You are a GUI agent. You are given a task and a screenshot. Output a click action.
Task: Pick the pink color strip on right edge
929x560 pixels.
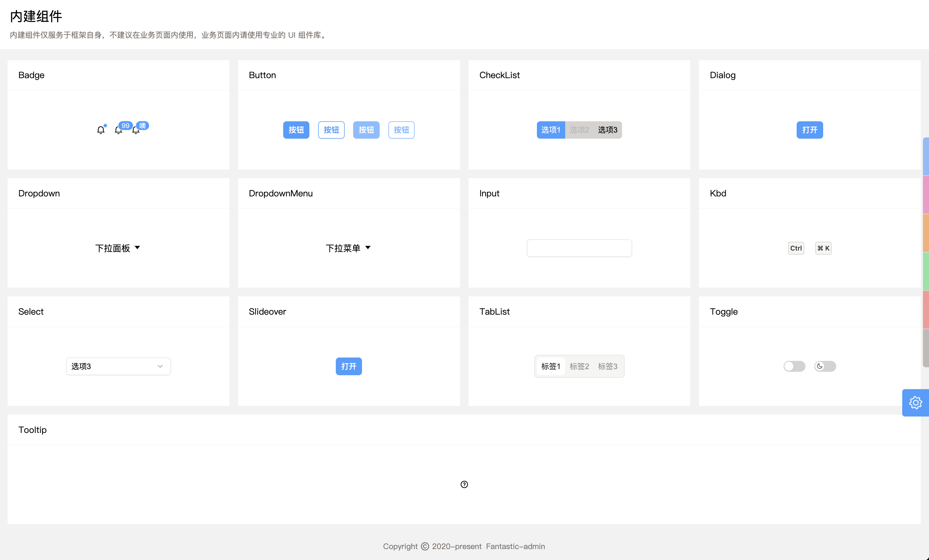click(x=926, y=195)
